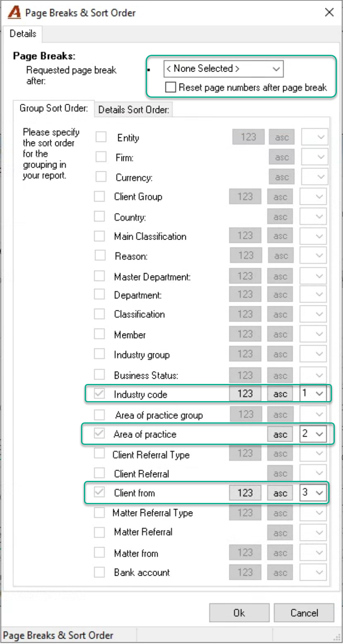Viewport: 343px width, 644px height.
Task: Click asc button next to Bank account
Action: (280, 572)
